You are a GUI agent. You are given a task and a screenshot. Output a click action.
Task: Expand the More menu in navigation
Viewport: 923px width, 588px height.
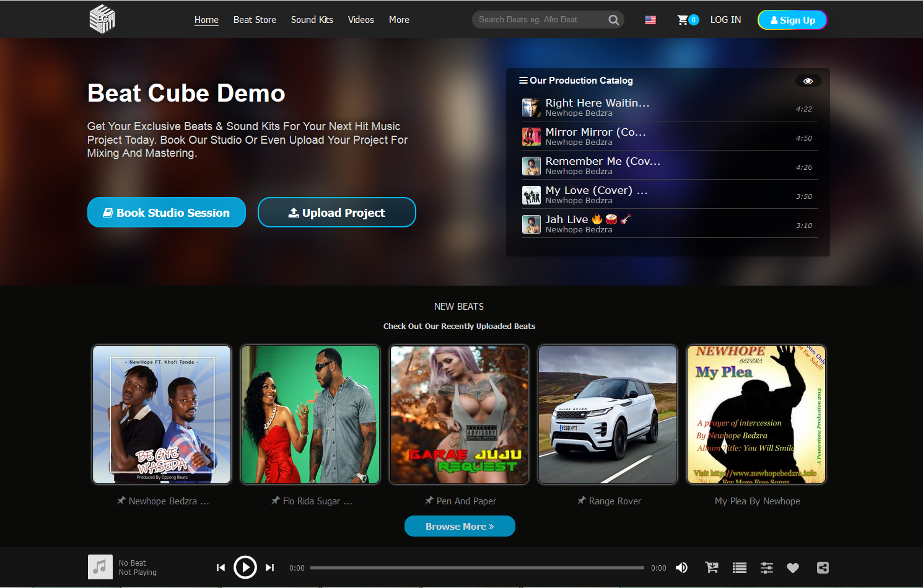[x=399, y=20]
